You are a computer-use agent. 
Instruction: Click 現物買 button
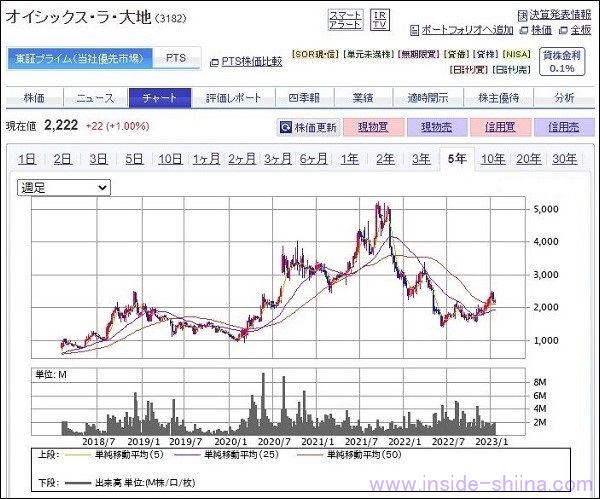[373, 127]
